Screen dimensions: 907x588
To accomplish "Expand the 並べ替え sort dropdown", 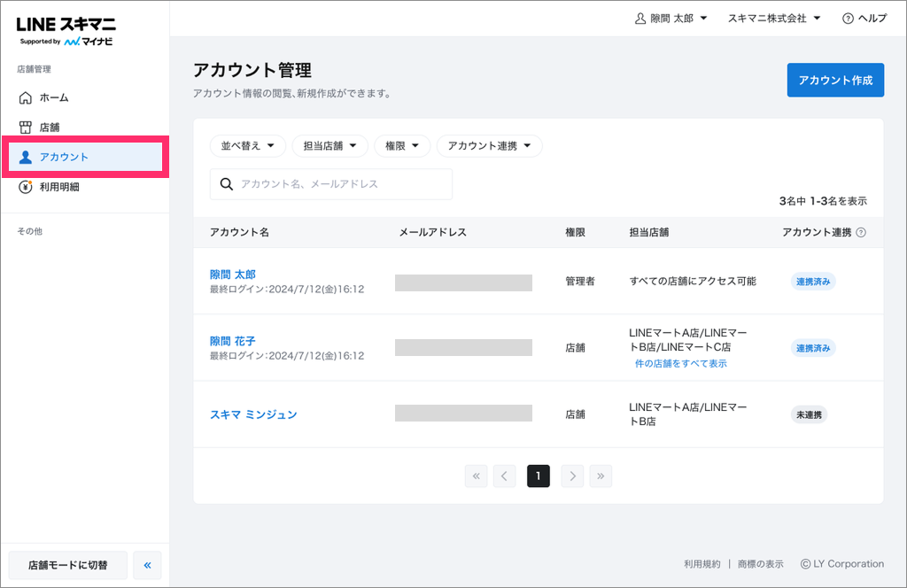I will pos(247,146).
